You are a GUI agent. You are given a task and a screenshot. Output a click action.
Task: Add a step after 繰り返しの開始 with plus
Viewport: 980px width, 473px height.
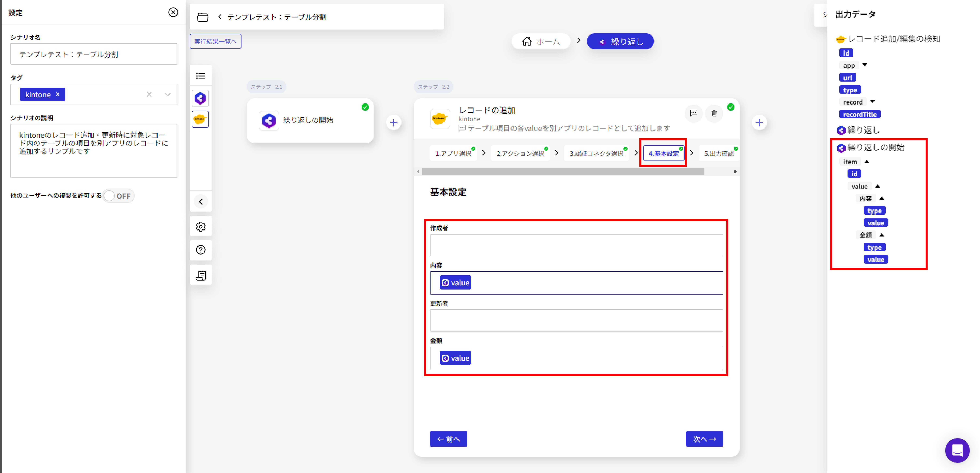coord(394,123)
